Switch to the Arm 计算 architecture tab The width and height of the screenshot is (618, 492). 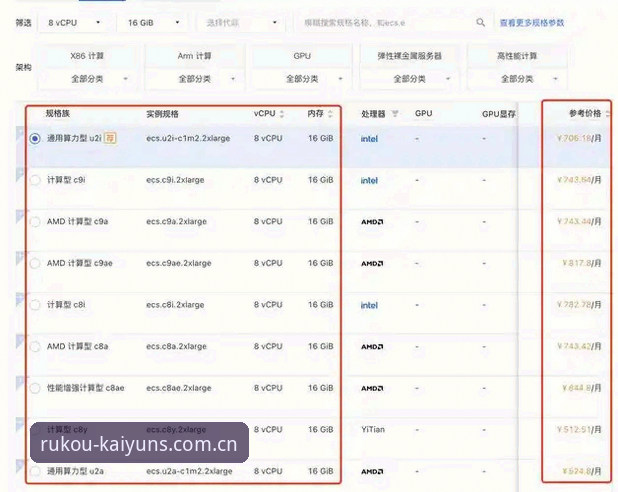(x=195, y=56)
